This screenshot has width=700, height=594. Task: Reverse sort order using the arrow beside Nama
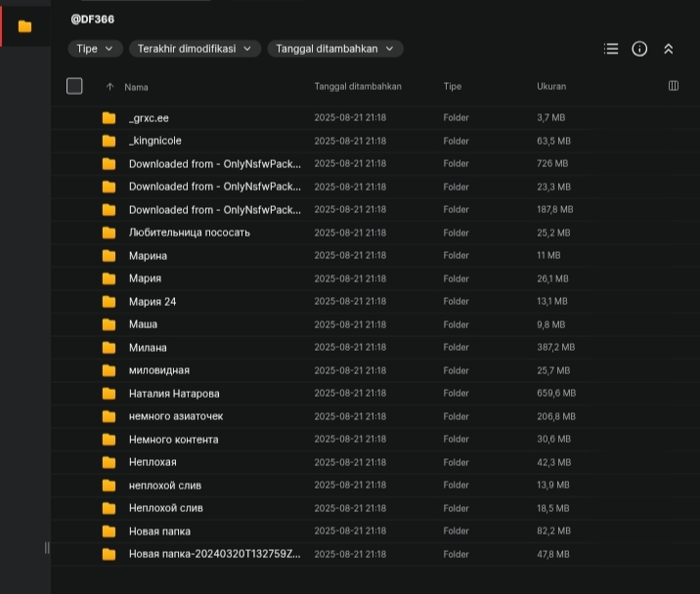click(109, 87)
